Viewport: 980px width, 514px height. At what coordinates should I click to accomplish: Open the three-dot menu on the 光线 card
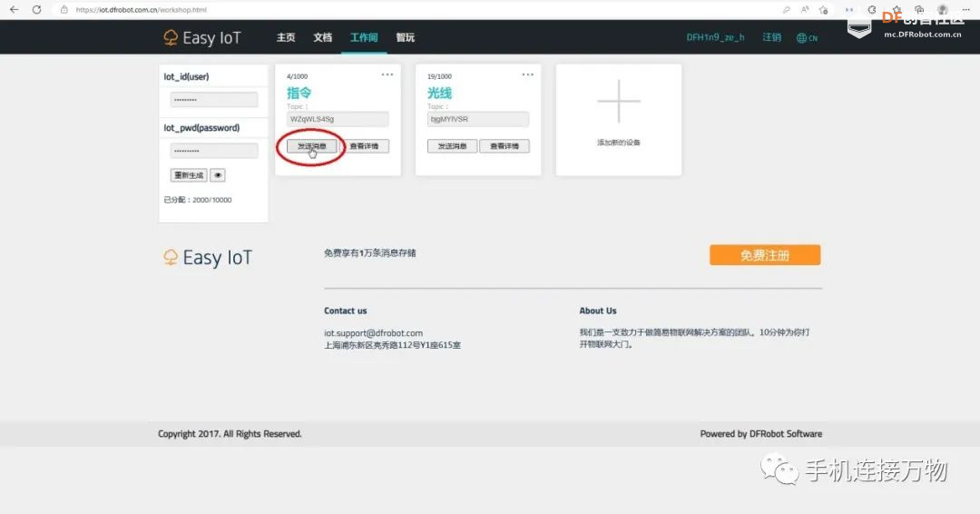point(528,74)
